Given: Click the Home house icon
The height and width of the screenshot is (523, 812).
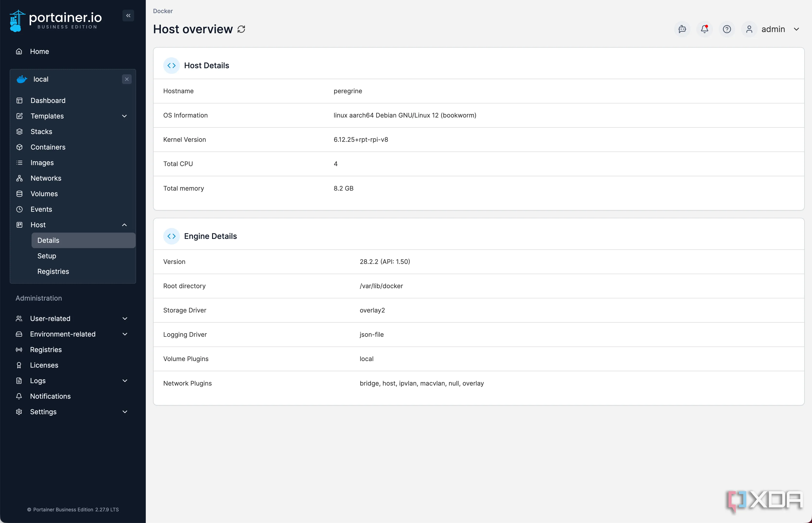Looking at the screenshot, I should (x=19, y=51).
